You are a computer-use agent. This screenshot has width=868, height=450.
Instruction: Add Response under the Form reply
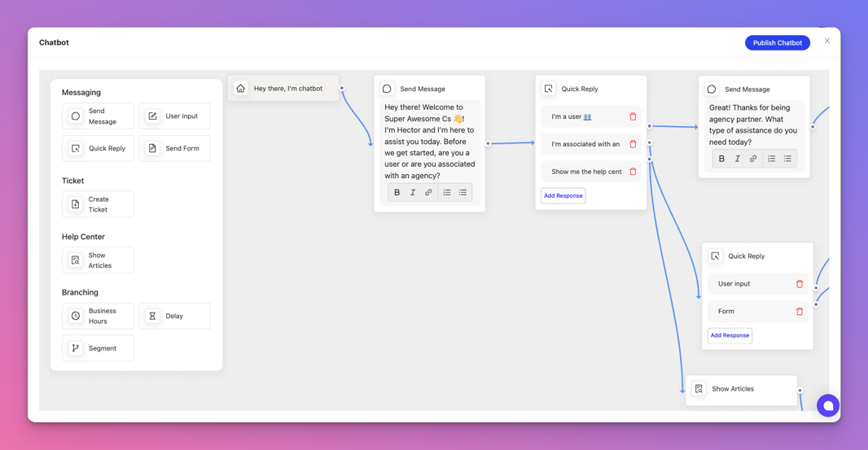coord(730,335)
